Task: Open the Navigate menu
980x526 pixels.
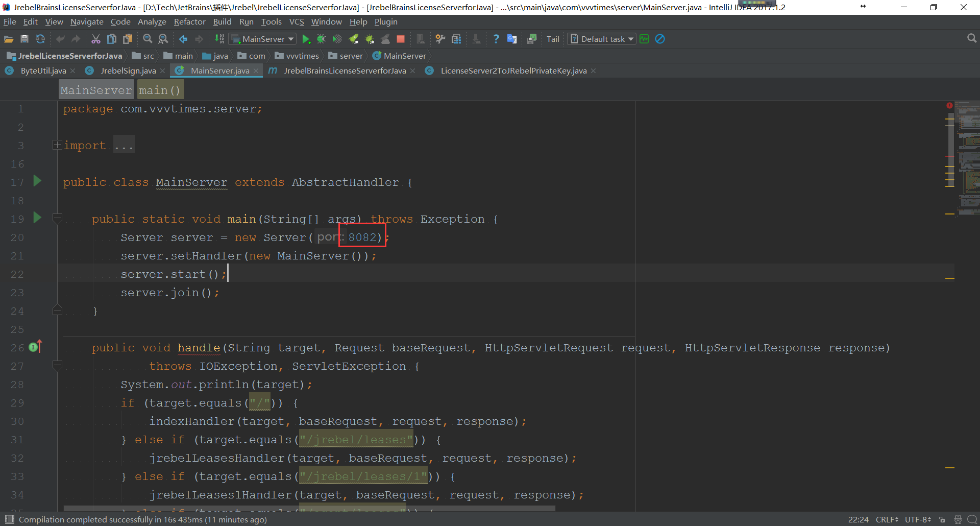Action: tap(87, 22)
